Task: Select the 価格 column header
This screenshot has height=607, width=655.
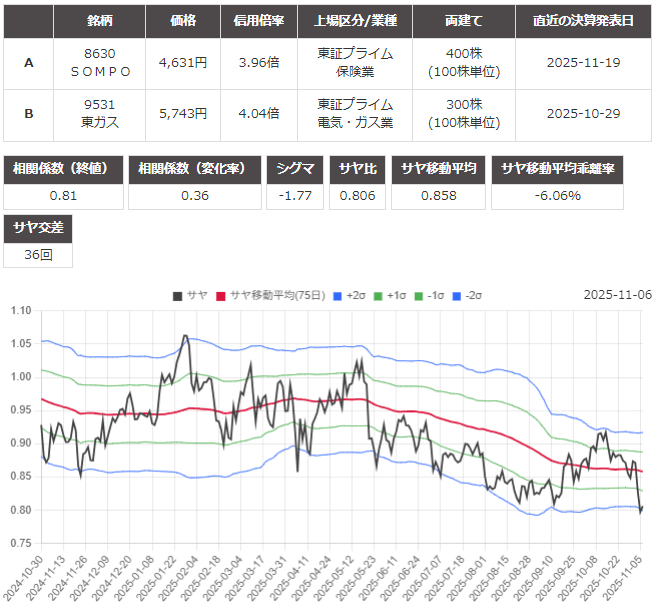Action: 183,20
